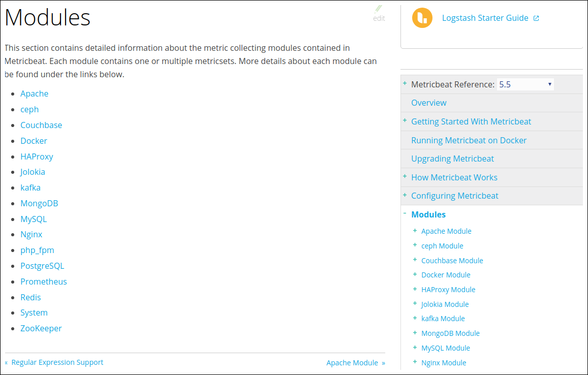Open the Redis link in modules list
Image resolution: width=588 pixels, height=375 pixels.
[30, 297]
